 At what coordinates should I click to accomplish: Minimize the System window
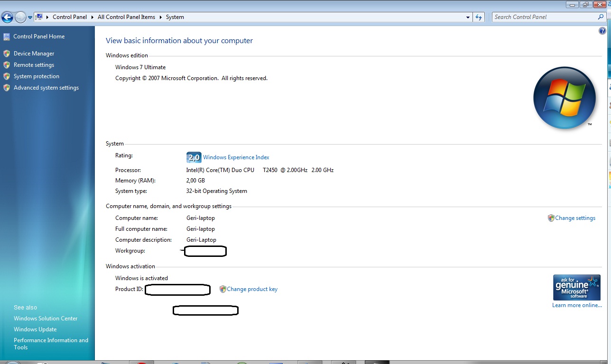pos(573,4)
